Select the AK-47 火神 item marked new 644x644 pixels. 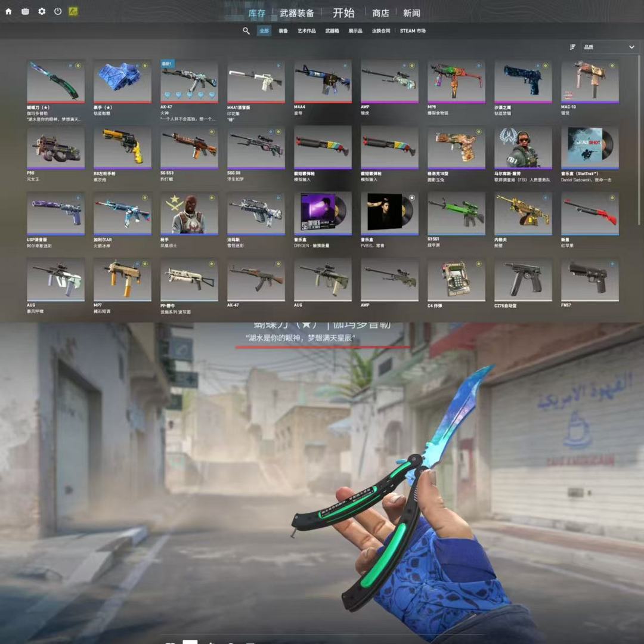click(x=190, y=82)
